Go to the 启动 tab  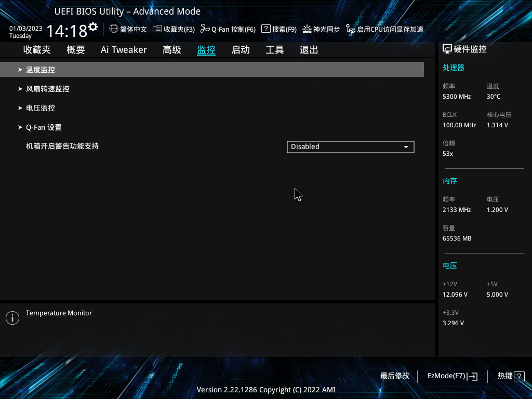(x=241, y=50)
